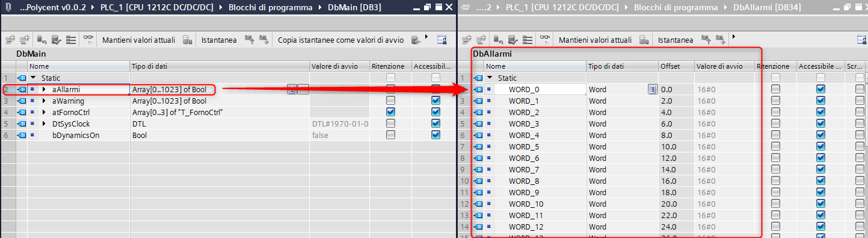
Task: Uncheck Accessibile checkbox for bDynamicsOn
Action: (436, 135)
